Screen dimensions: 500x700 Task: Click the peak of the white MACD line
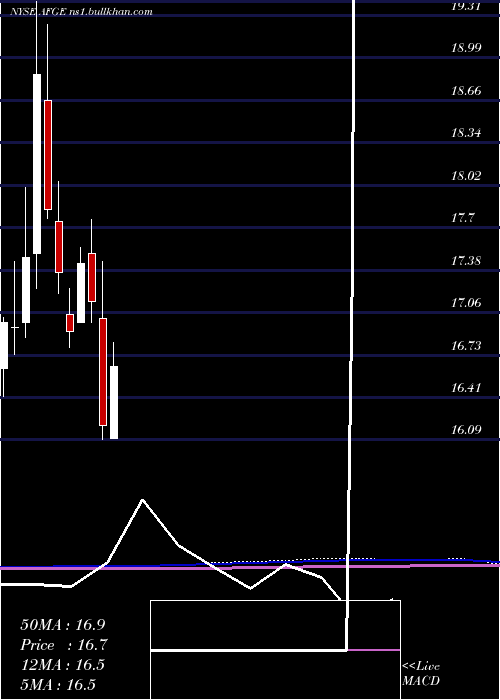[143, 500]
